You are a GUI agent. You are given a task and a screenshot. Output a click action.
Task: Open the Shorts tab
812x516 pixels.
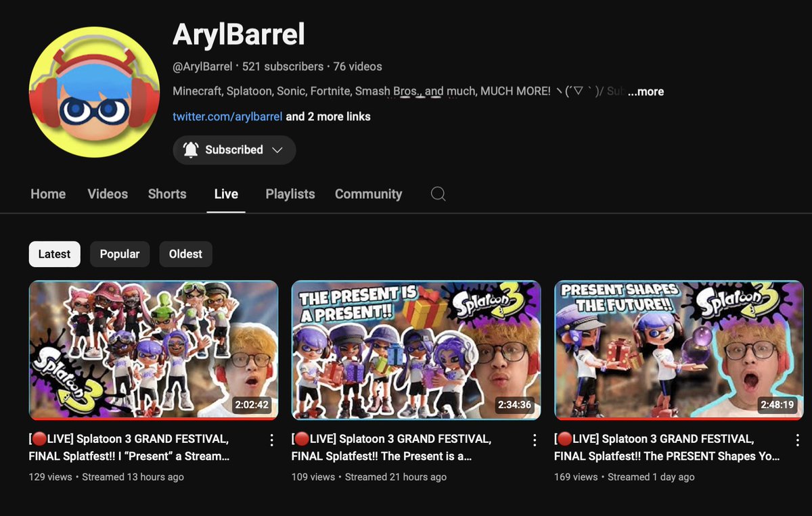[167, 194]
